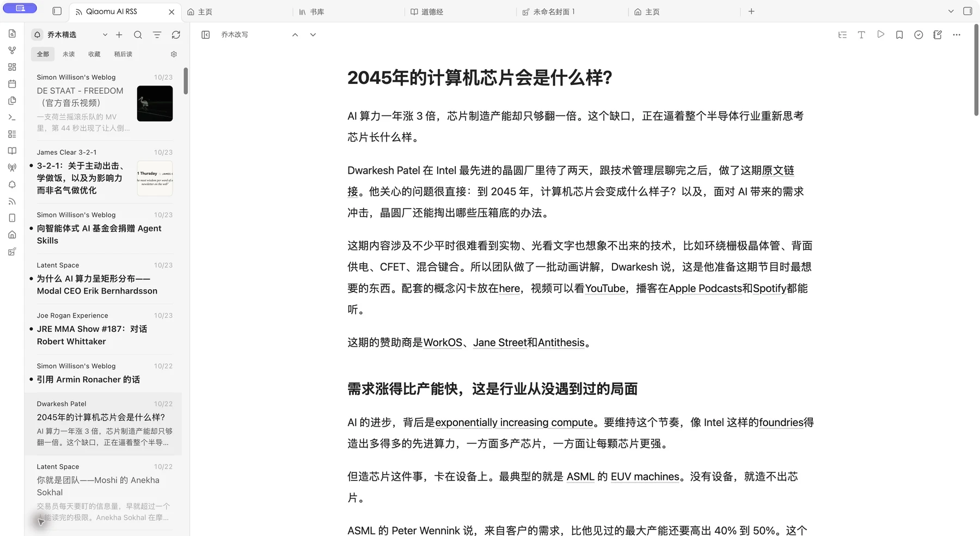This screenshot has width=980, height=536.
Task: Toggle the article list panel
Action: click(205, 35)
